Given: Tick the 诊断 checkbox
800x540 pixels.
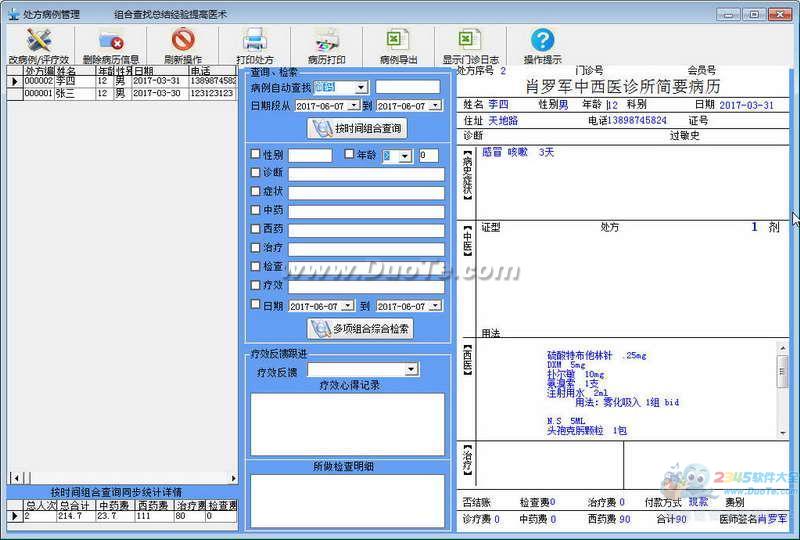Looking at the screenshot, I should (x=256, y=173).
